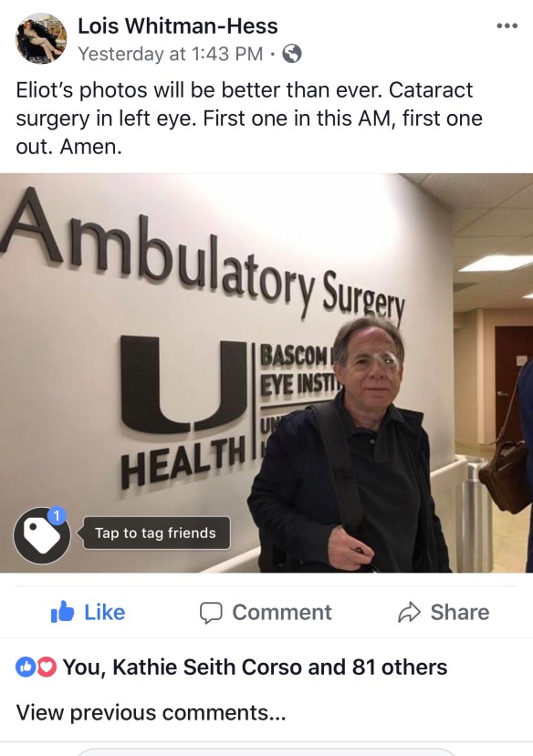Open the poster's profile picture

(x=41, y=38)
